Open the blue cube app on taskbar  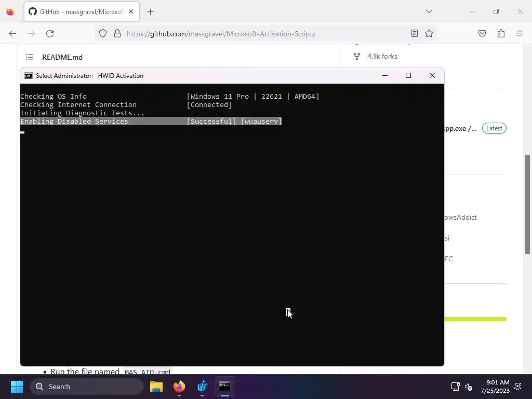(202, 387)
